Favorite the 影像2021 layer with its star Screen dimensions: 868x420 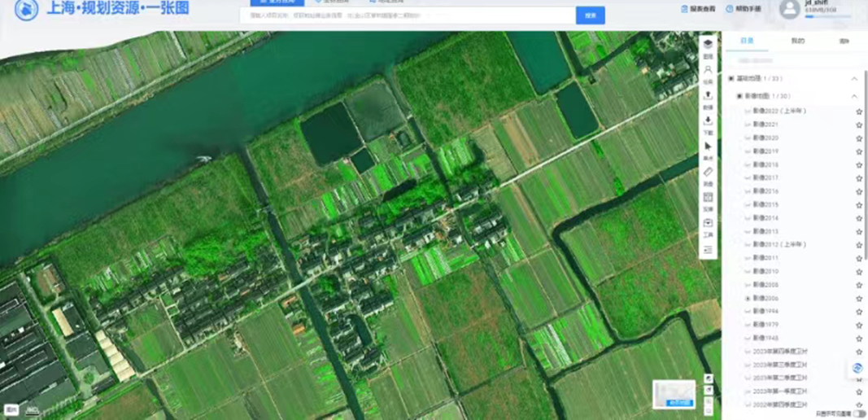[x=859, y=125]
